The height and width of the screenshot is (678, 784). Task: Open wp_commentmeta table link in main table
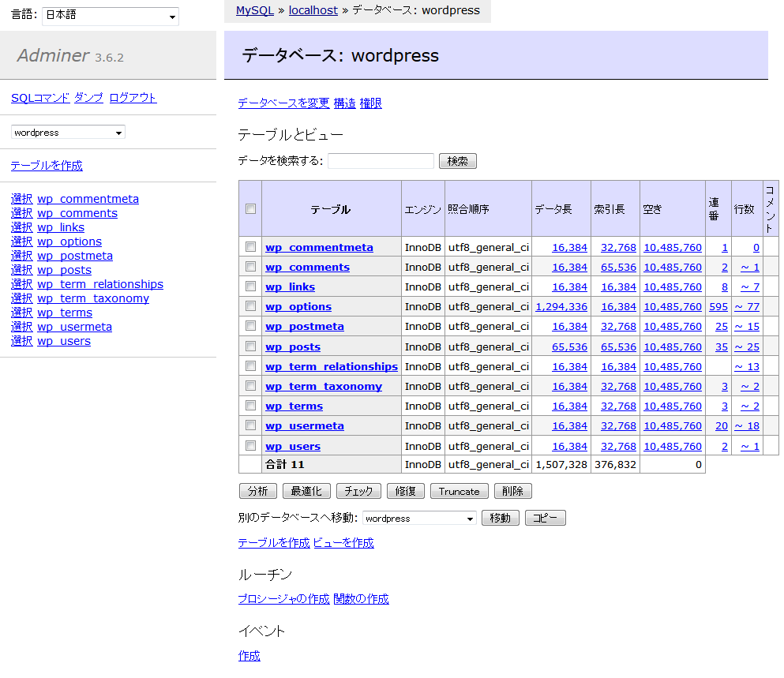(319, 248)
